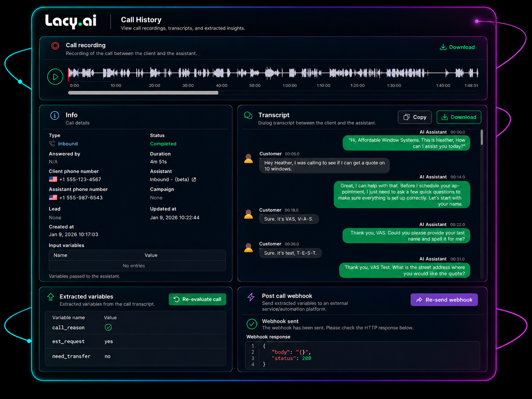This screenshot has height=399, width=532.
Task: Click the red playhead marker on waveform
Action: (68, 75)
